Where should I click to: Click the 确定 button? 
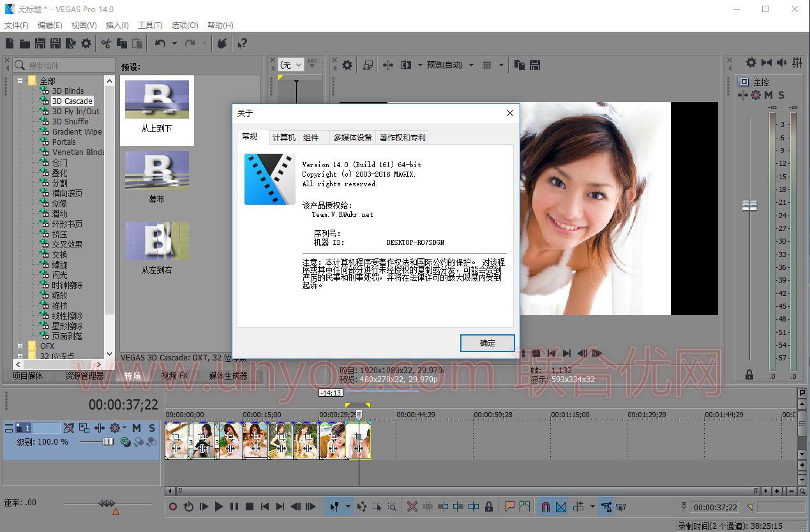click(487, 343)
